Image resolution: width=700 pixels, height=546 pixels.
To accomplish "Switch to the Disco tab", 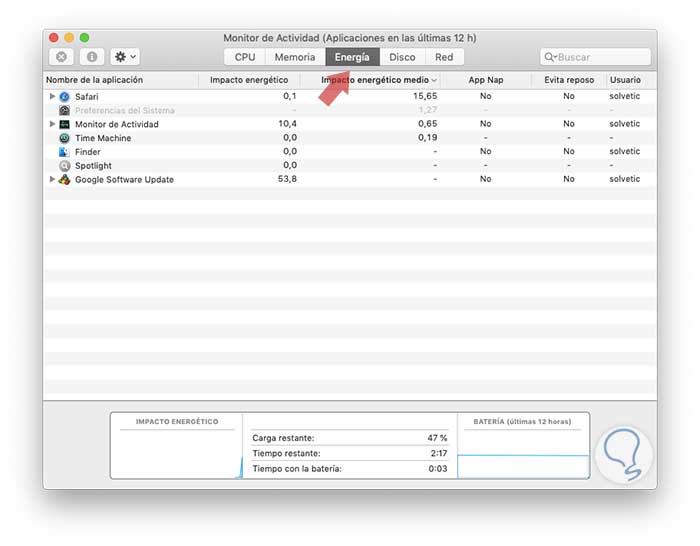I will coord(402,57).
